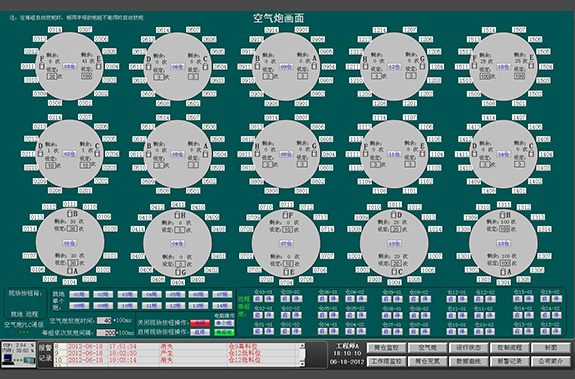
Task: Open the 筒仓充氮 page
Action: (x=427, y=361)
